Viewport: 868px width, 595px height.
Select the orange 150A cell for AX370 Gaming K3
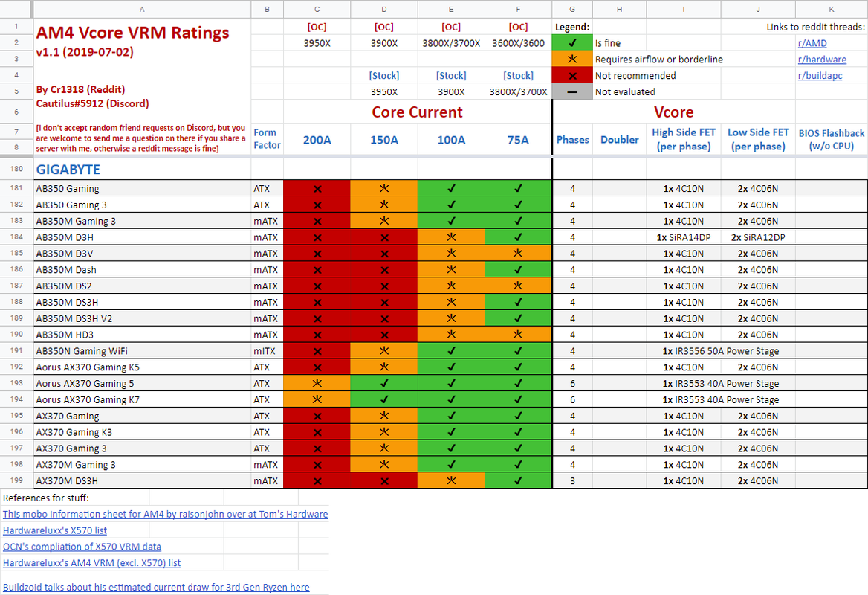pyautogui.click(x=384, y=432)
